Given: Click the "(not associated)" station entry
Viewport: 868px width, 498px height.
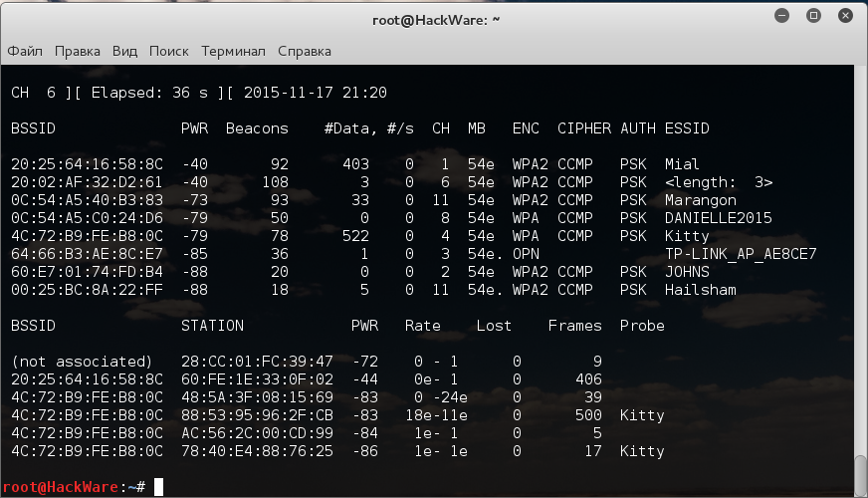Looking at the screenshot, I should [x=82, y=362].
